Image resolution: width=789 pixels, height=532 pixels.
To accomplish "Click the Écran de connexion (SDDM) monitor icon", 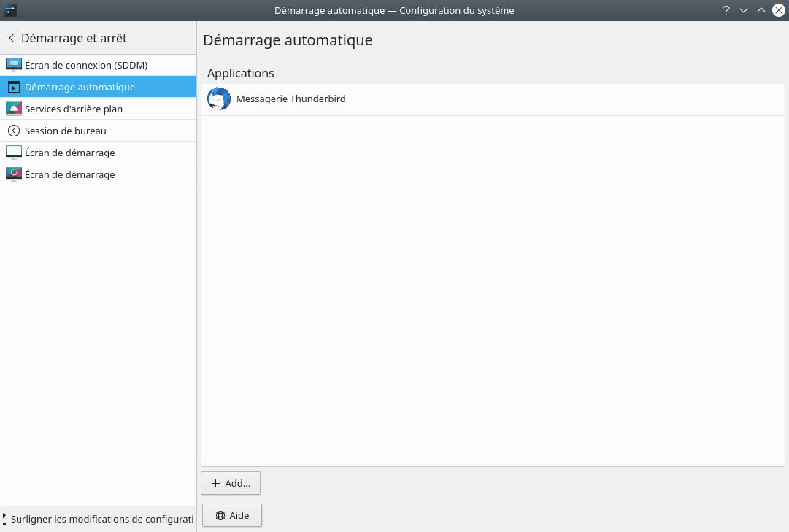I will [14, 65].
